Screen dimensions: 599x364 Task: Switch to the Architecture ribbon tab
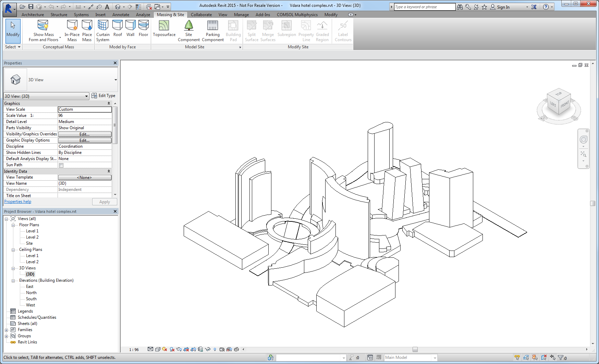pos(33,15)
